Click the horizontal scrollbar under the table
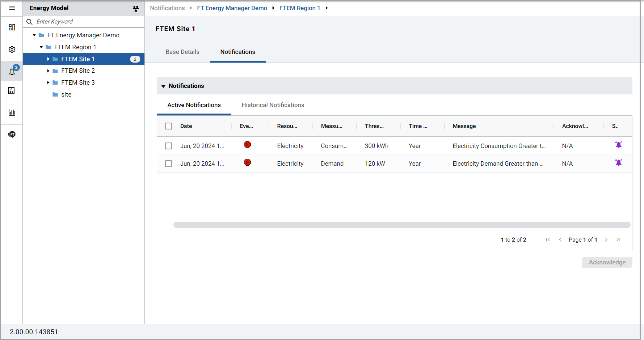 coord(401,225)
